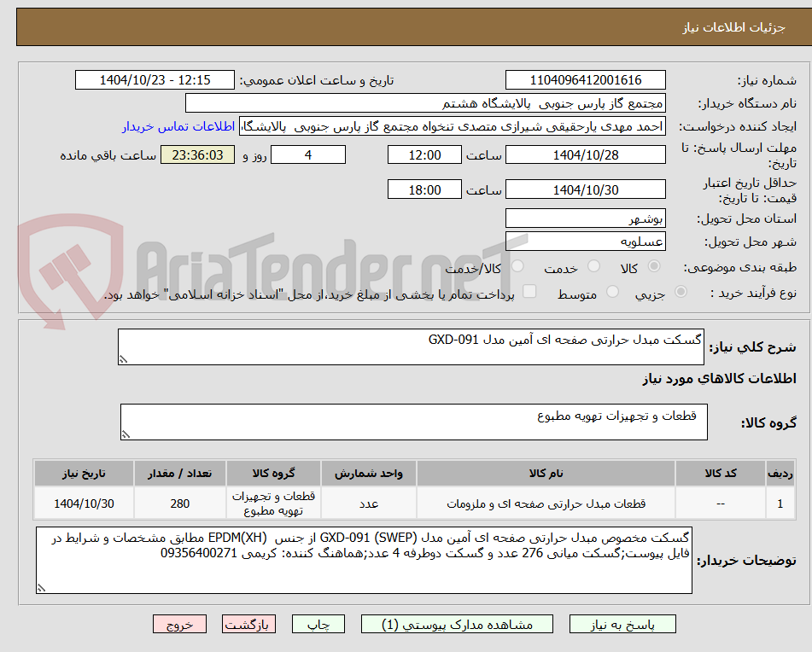Click the delivery province field بوشهر
The width and height of the screenshot is (812, 652).
click(585, 218)
